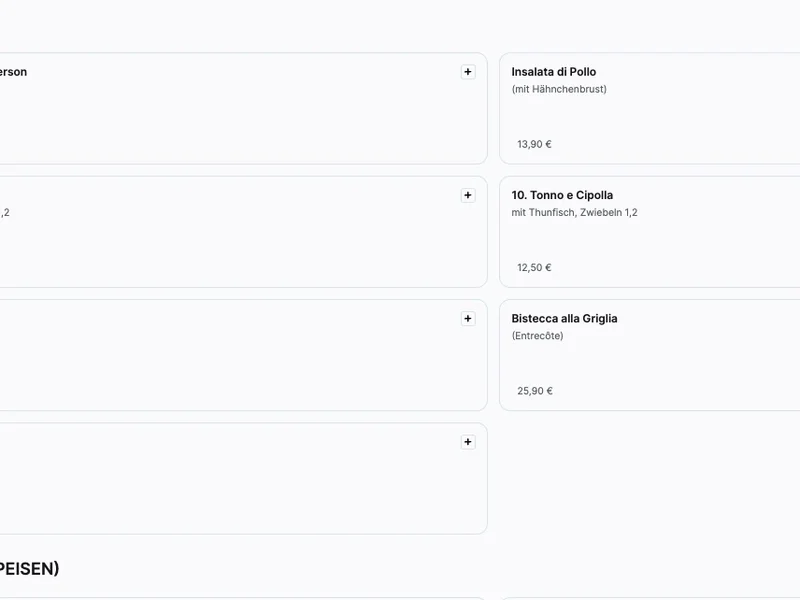The width and height of the screenshot is (800, 600).
Task: Select the 25,90 € price
Action: (534, 391)
